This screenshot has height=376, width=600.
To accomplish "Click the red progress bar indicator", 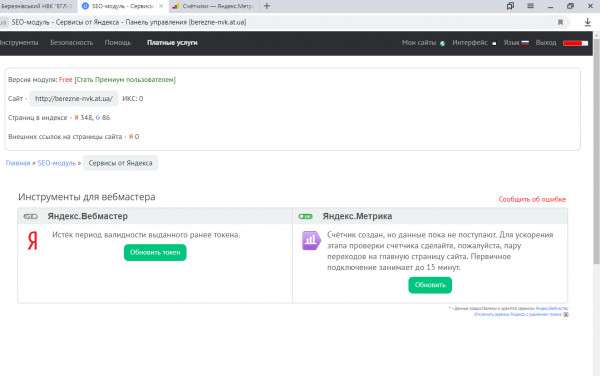I will click(x=575, y=43).
